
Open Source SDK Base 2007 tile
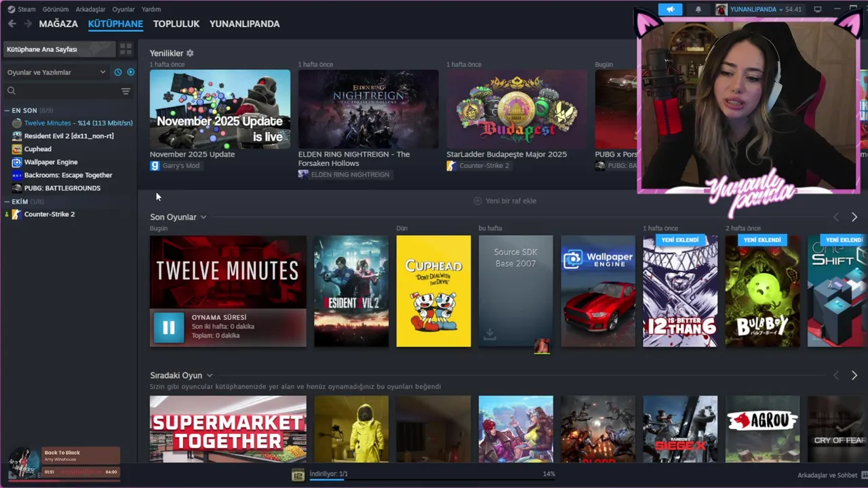coord(515,291)
